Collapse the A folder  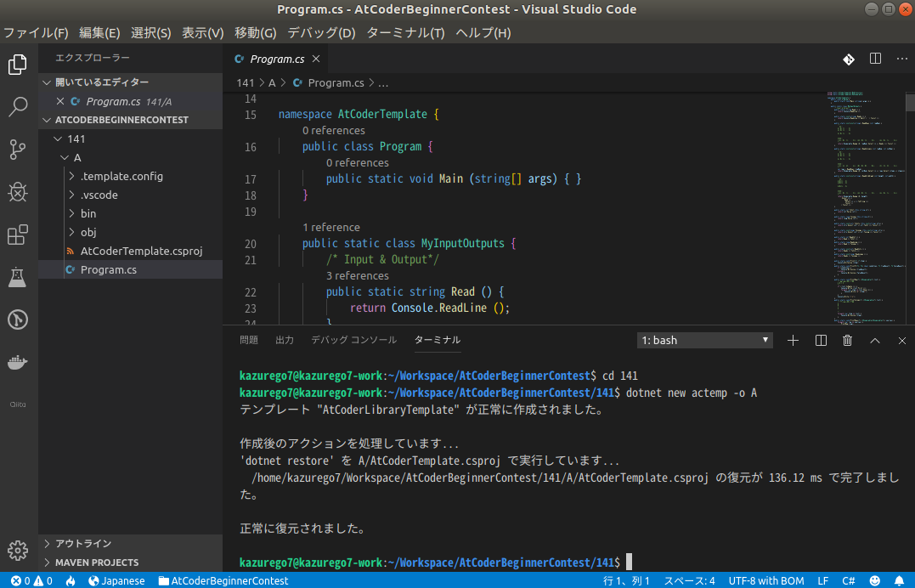[131, 158]
